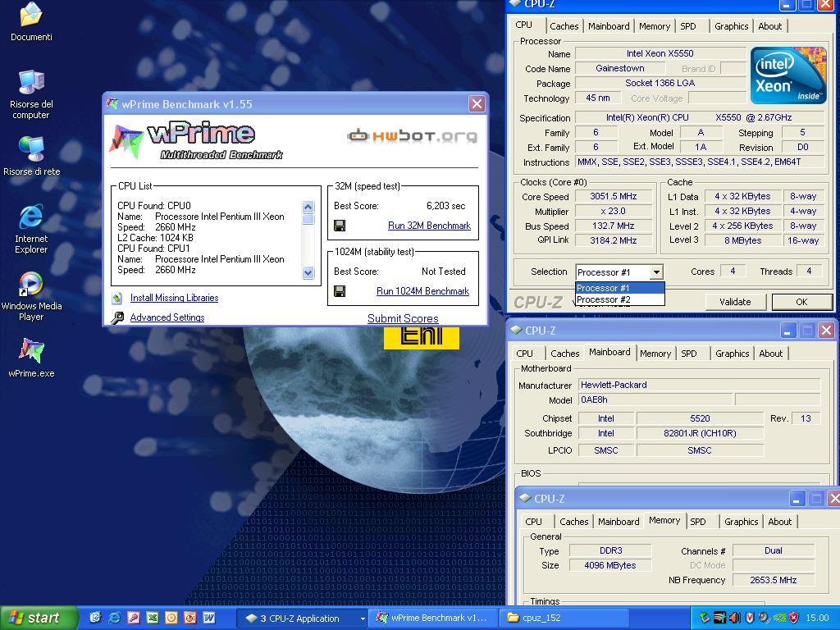Click the safely remove hardware tray icon
840x630 pixels.
tap(705, 618)
